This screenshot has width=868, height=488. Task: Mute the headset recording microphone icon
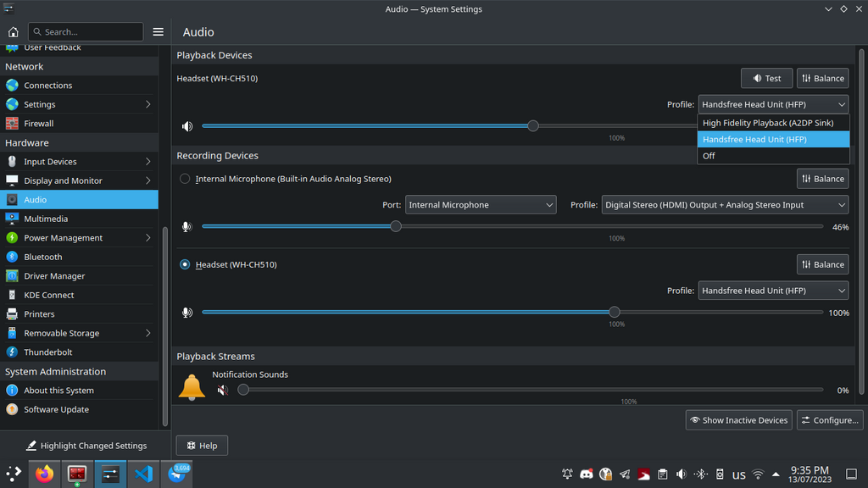coord(187,313)
